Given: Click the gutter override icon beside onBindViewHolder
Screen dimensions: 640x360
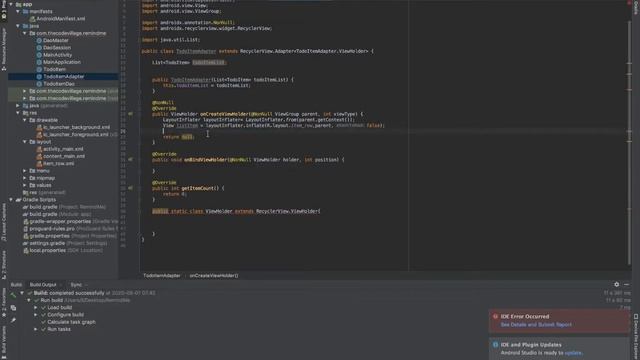Looking at the screenshot, I should 130,160.
